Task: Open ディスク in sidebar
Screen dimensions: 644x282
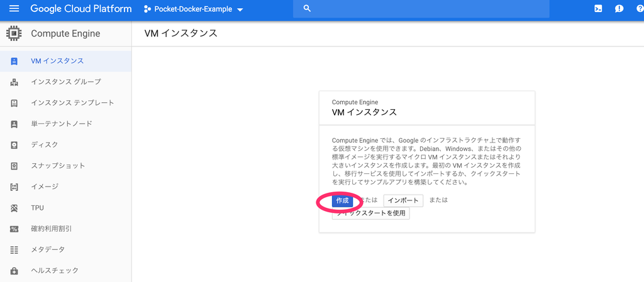Action: pos(65,144)
